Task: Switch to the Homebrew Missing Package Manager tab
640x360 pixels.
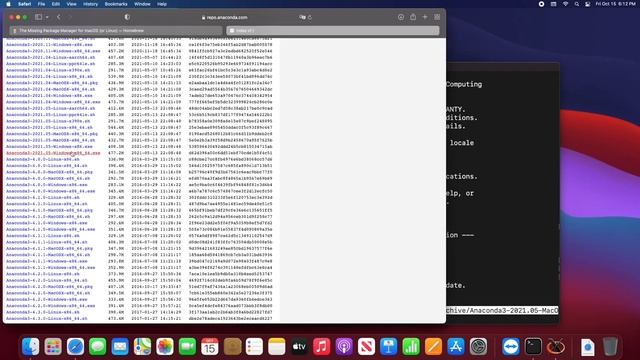Action: (x=116, y=31)
